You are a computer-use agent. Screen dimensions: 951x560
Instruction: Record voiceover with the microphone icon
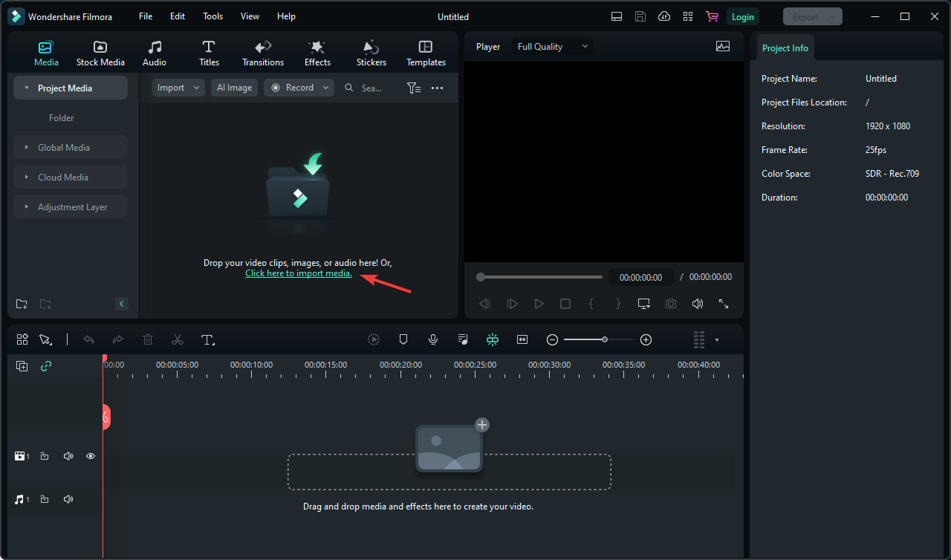(433, 339)
